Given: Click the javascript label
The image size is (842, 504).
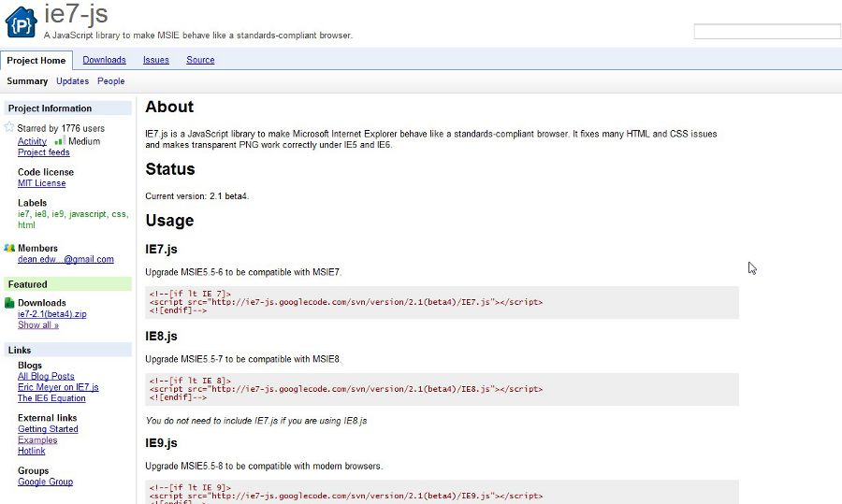Looking at the screenshot, I should tap(88, 214).
